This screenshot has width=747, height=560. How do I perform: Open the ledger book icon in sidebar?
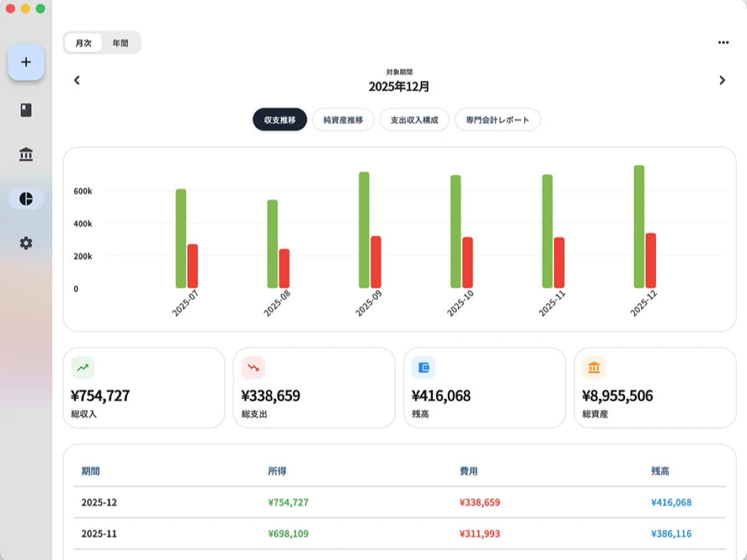(26, 110)
